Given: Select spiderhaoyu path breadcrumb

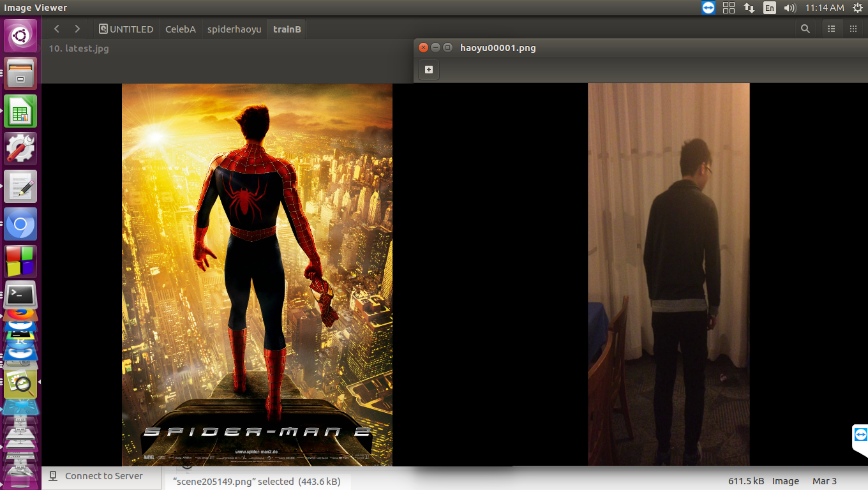Looking at the screenshot, I should [234, 29].
